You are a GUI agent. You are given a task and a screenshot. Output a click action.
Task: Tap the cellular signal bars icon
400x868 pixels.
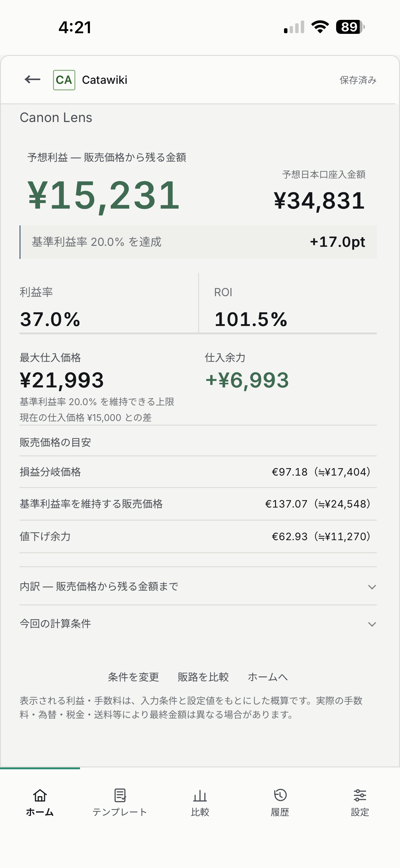coord(294,27)
